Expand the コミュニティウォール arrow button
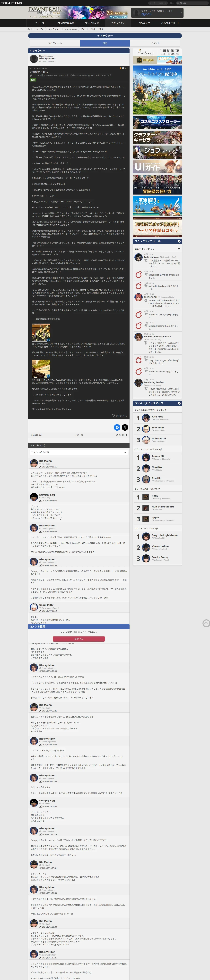210x980 pixels. click(179, 241)
